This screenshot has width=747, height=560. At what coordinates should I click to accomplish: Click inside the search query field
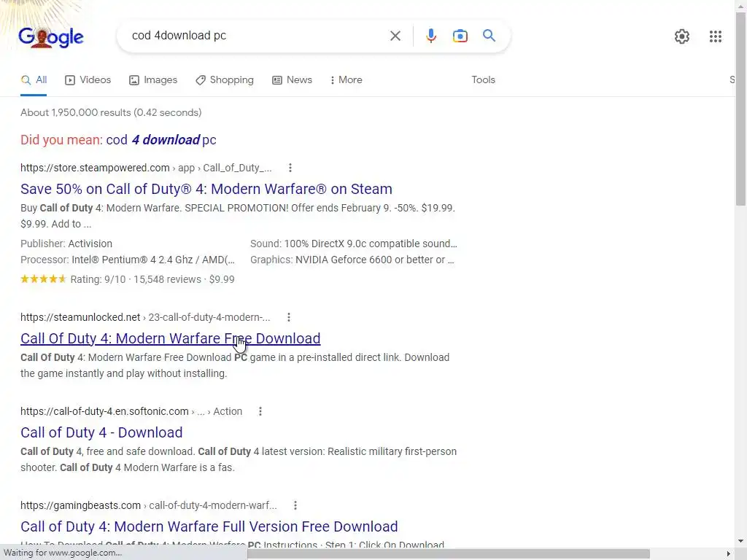pos(258,36)
